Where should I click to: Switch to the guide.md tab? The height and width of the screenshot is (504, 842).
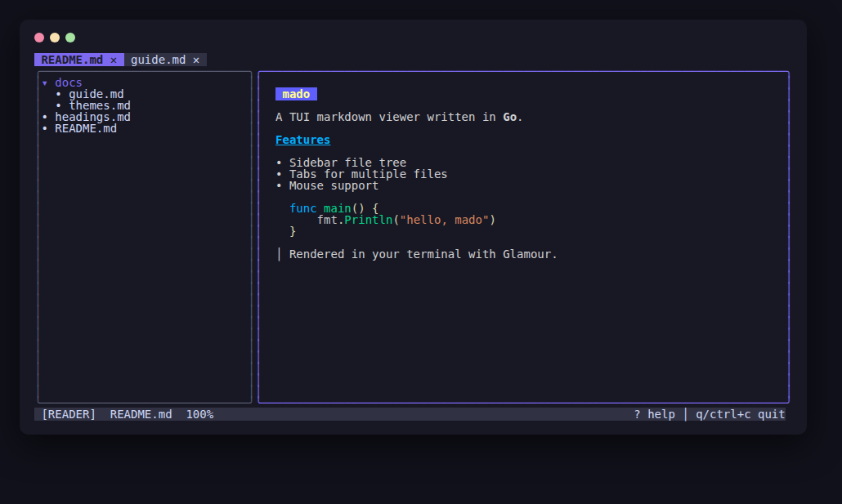pyautogui.click(x=158, y=60)
